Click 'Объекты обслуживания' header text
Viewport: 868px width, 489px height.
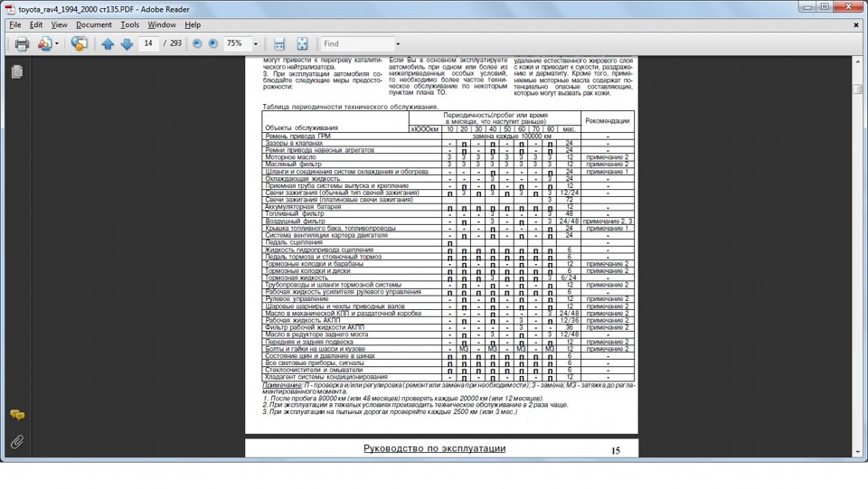[301, 127]
